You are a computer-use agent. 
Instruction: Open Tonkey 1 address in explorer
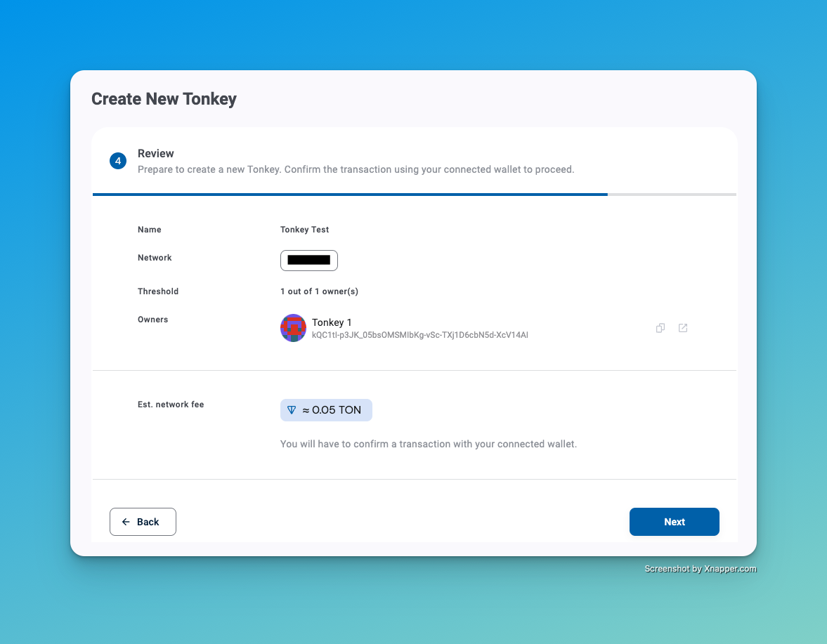[x=682, y=328]
